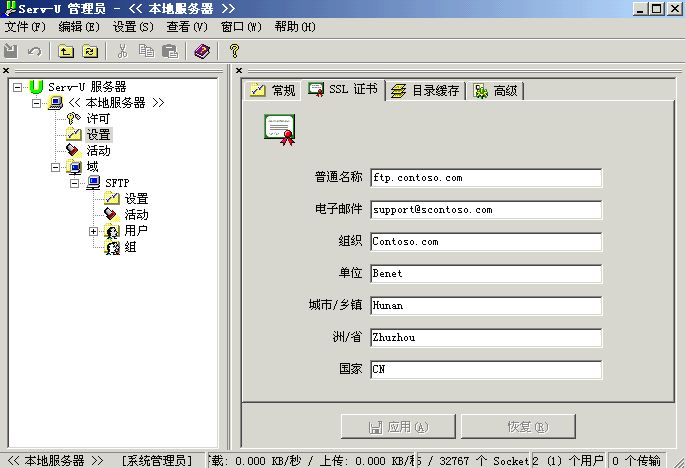Click the 国家 field containing CN
This screenshot has height=468, width=686.
[486, 370]
